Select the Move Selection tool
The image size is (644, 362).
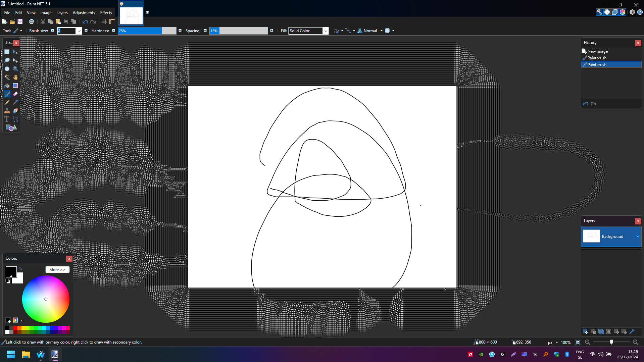[x=15, y=60]
